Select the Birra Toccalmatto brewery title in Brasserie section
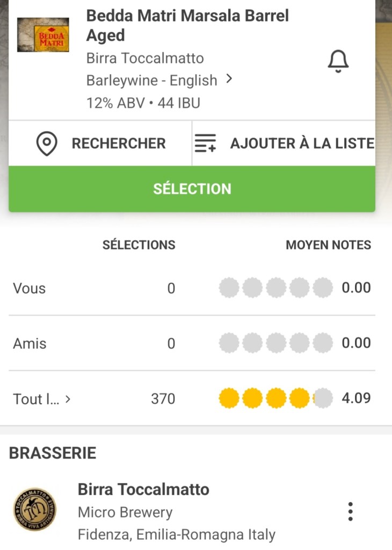This screenshot has width=392, height=550. pyautogui.click(x=143, y=489)
